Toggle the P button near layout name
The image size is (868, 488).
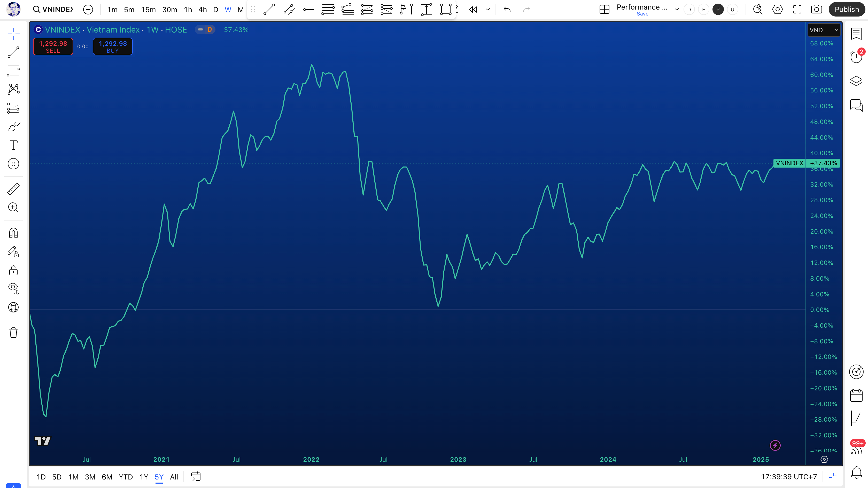[718, 10]
